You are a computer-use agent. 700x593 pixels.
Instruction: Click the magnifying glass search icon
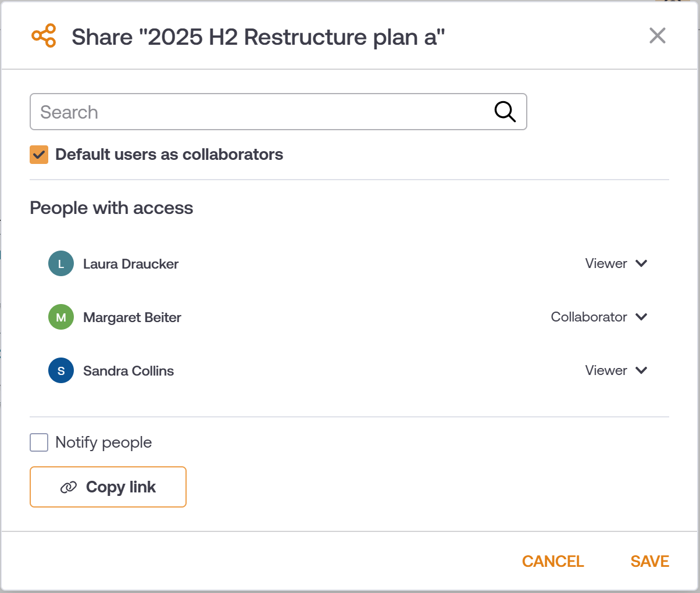[505, 112]
